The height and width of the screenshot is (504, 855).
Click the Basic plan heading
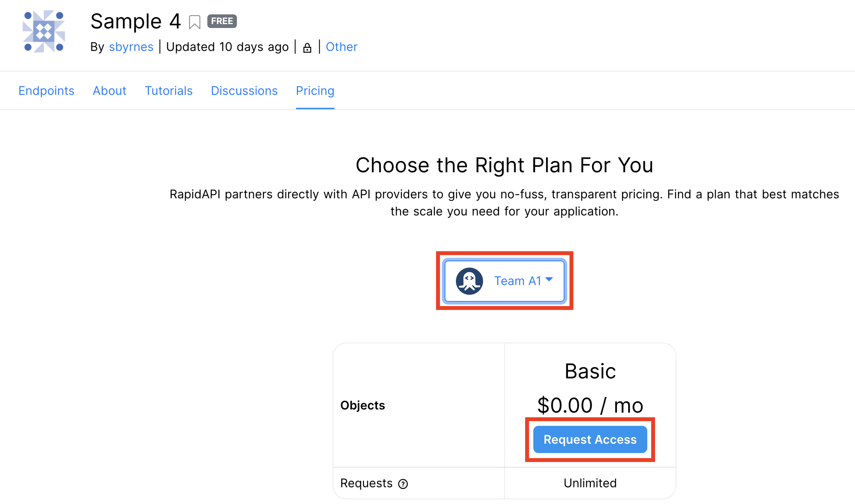point(590,371)
